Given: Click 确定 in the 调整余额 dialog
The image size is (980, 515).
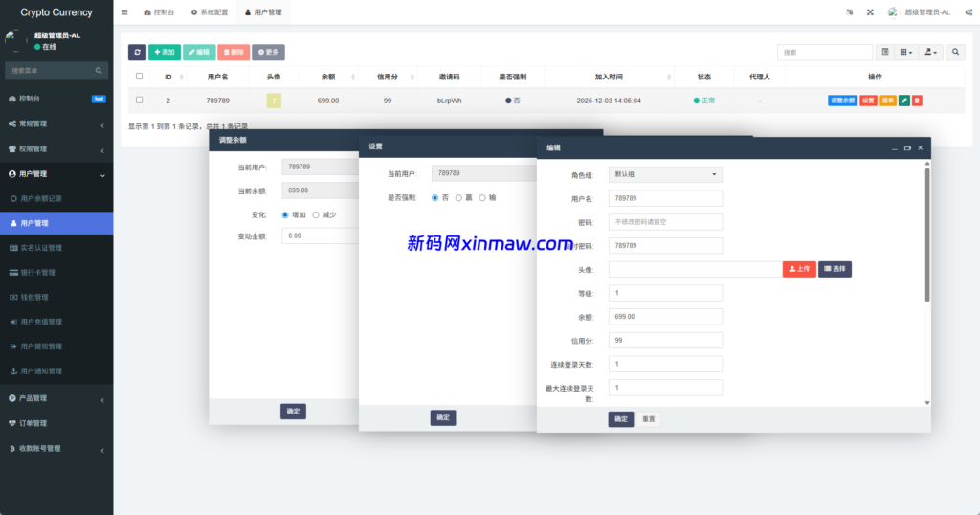Looking at the screenshot, I should [293, 412].
